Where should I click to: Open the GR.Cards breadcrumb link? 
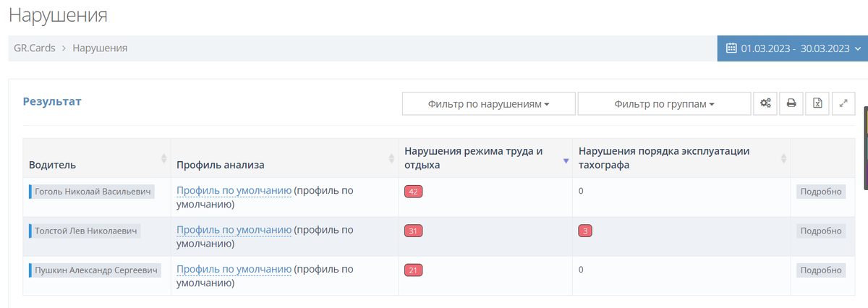35,48
